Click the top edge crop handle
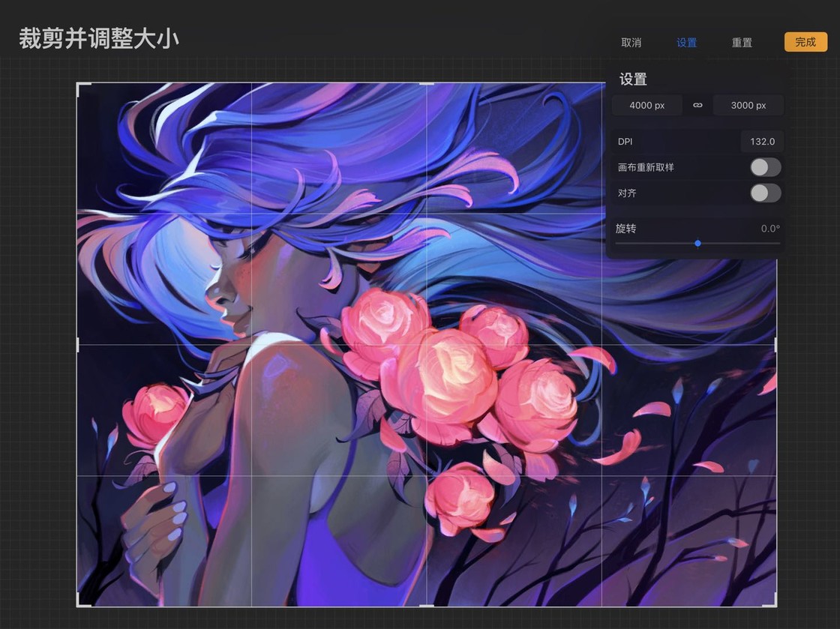This screenshot has height=629, width=840. coord(427,83)
